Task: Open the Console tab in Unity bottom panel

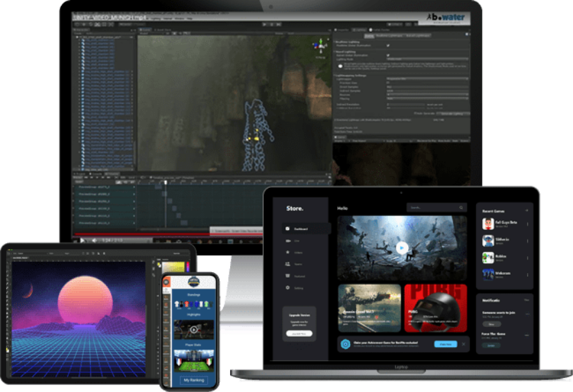Action: [x=96, y=174]
